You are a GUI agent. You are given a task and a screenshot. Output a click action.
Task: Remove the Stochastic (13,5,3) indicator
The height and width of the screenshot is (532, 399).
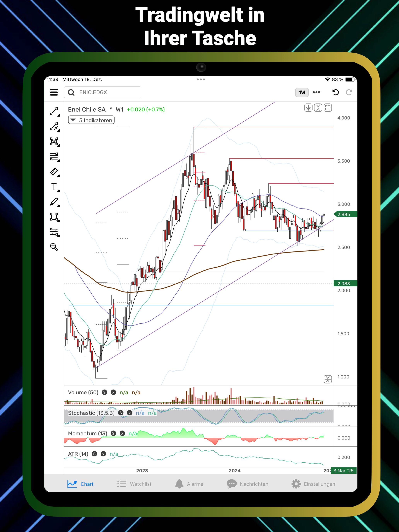(x=130, y=413)
